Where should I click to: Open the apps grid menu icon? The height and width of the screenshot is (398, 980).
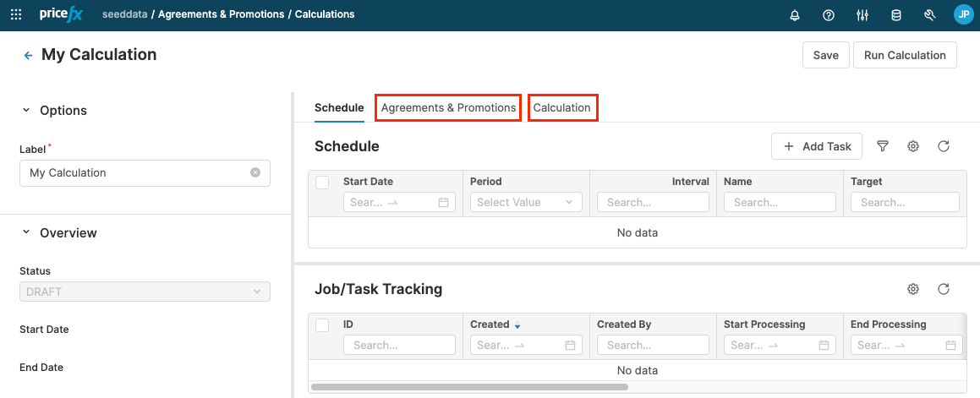pyautogui.click(x=16, y=15)
